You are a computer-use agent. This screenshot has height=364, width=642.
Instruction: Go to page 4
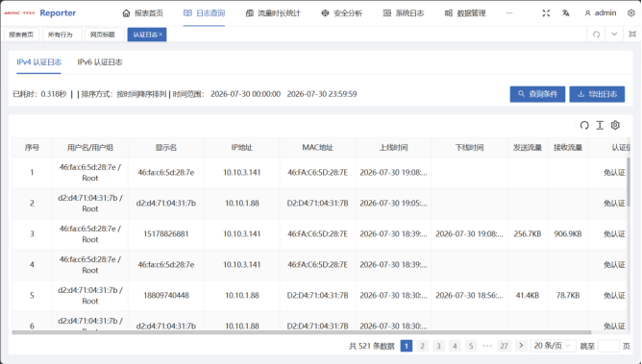(455, 346)
